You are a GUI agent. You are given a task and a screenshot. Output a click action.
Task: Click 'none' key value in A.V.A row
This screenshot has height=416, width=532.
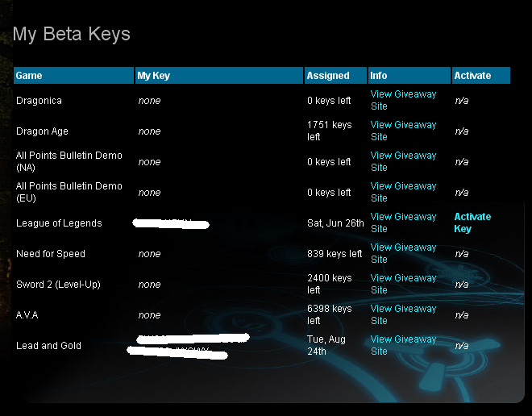click(149, 315)
